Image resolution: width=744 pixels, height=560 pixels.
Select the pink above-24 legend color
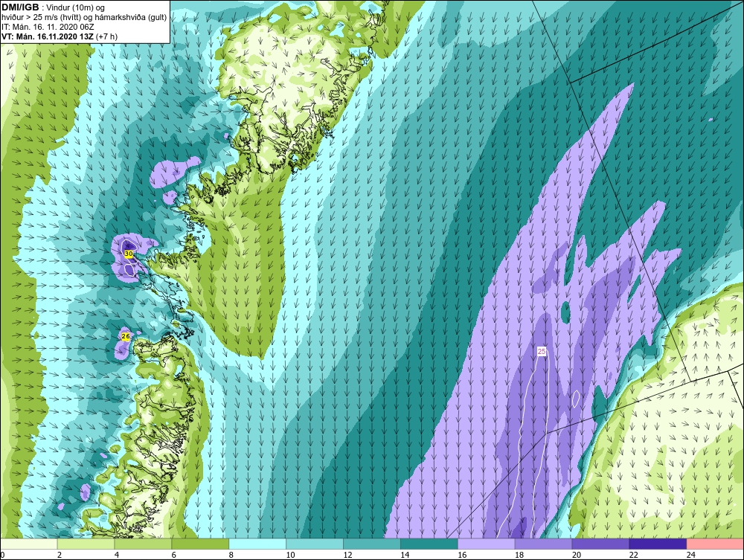pos(715,544)
